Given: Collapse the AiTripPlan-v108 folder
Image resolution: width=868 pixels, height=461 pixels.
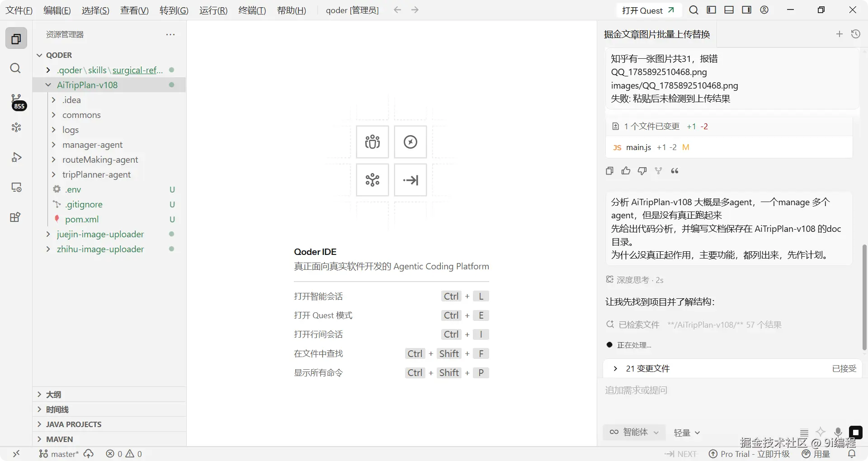Looking at the screenshot, I should [x=109, y=85].
